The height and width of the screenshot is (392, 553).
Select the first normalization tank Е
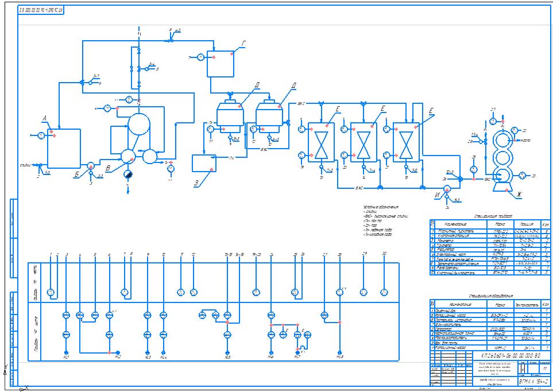click(321, 142)
